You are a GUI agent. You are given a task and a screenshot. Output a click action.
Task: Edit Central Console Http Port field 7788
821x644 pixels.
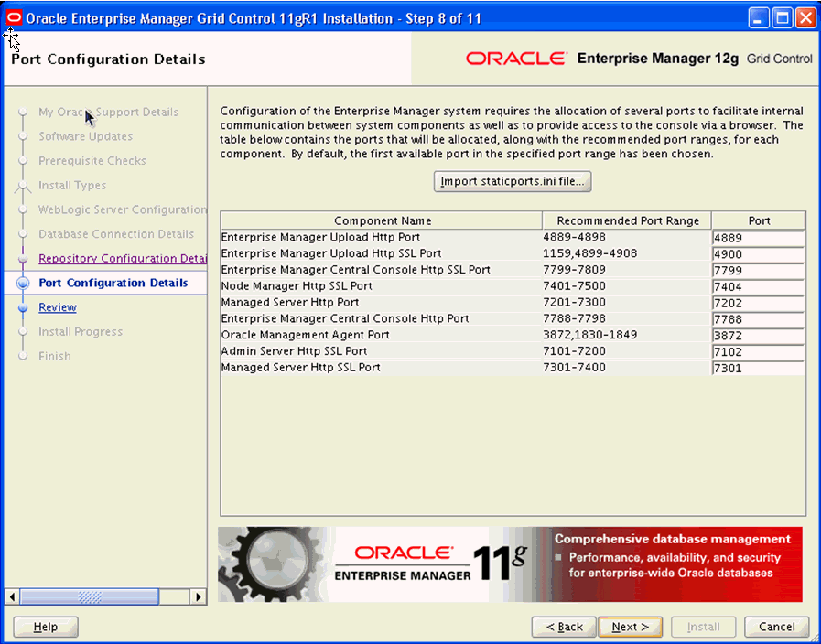coord(758,319)
